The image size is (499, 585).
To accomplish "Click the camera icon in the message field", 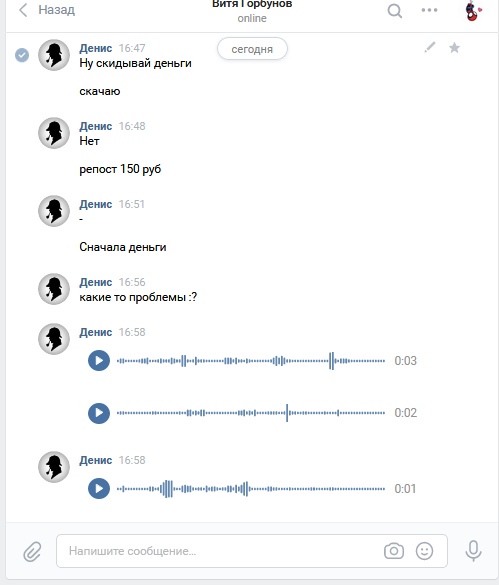I will click(x=394, y=551).
